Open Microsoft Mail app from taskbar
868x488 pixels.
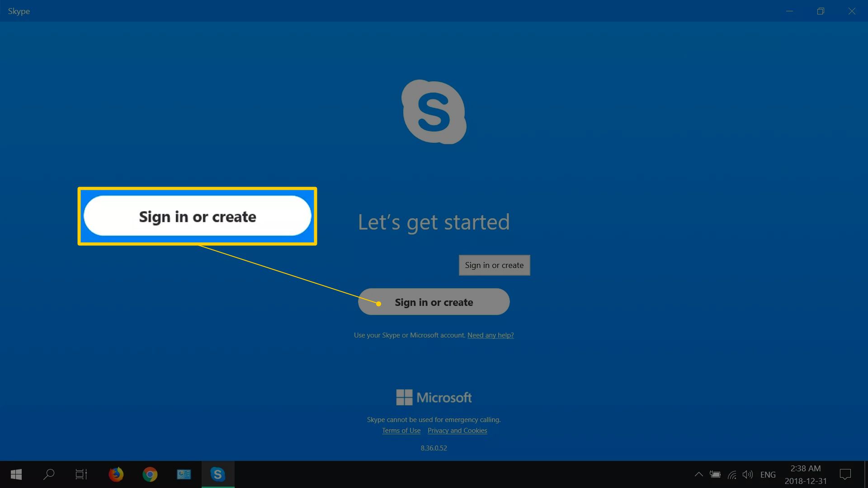184,474
